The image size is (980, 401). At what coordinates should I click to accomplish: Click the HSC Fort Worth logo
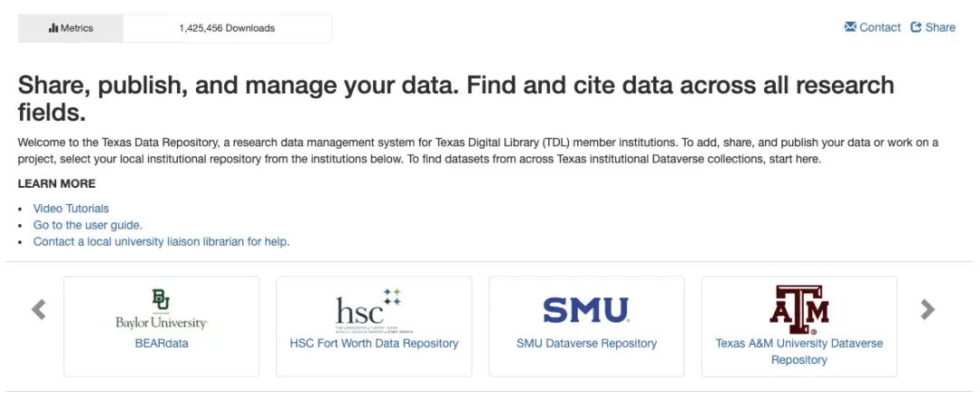pyautogui.click(x=367, y=310)
